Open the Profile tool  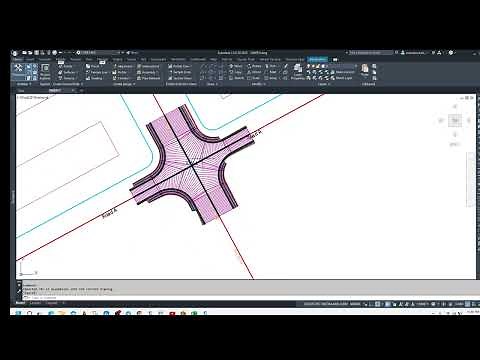pos(120,72)
